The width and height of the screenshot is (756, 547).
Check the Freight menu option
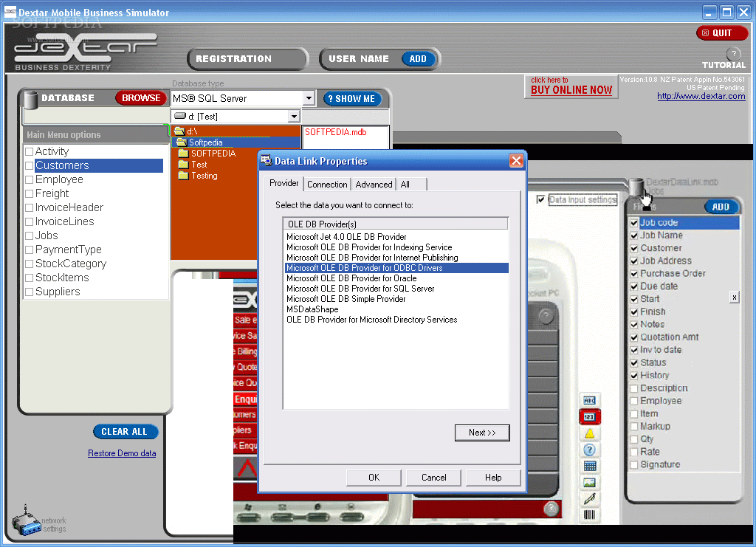click(x=29, y=193)
